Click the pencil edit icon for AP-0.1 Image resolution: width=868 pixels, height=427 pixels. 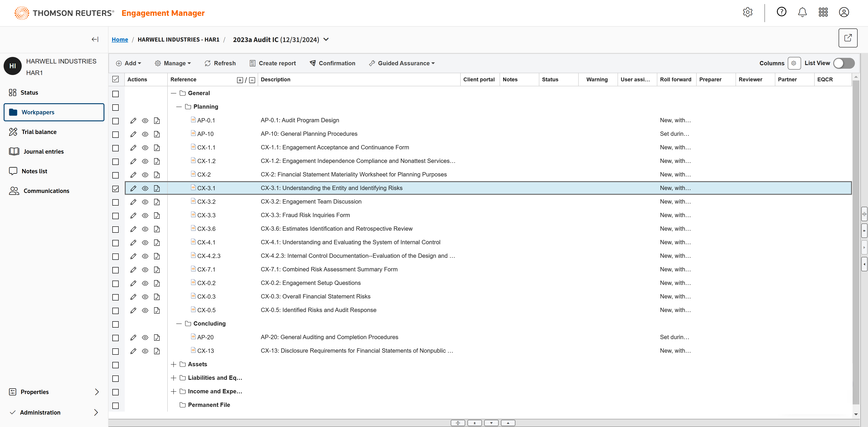coord(133,121)
